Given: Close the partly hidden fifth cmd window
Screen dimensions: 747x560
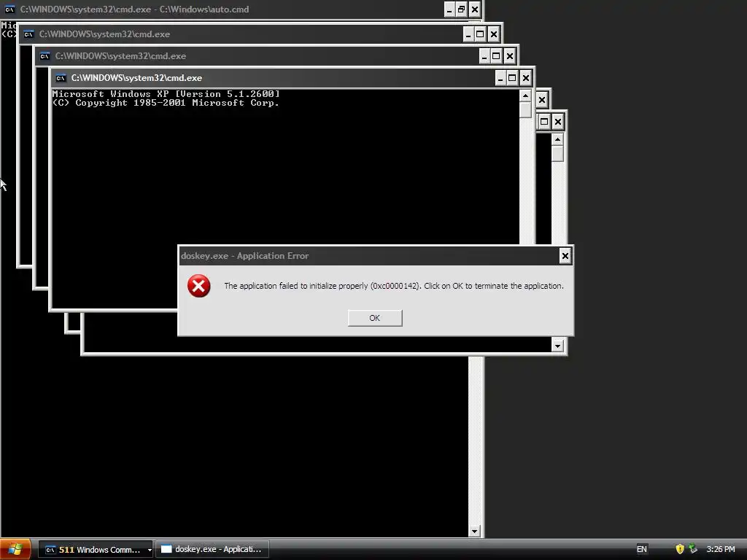Looking at the screenshot, I should [542, 100].
